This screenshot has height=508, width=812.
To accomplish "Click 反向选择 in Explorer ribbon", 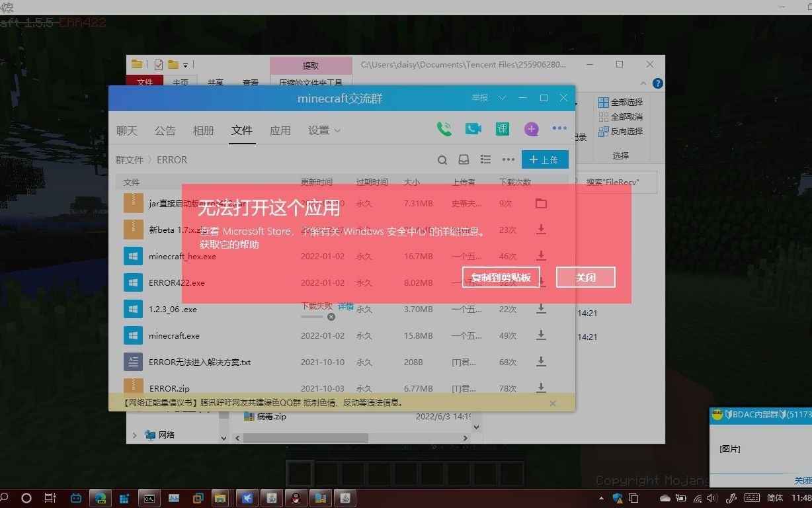I will pos(621,131).
